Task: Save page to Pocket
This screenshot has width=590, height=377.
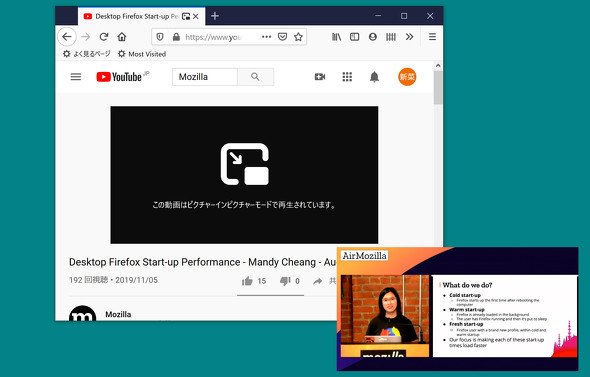Action: [x=283, y=37]
